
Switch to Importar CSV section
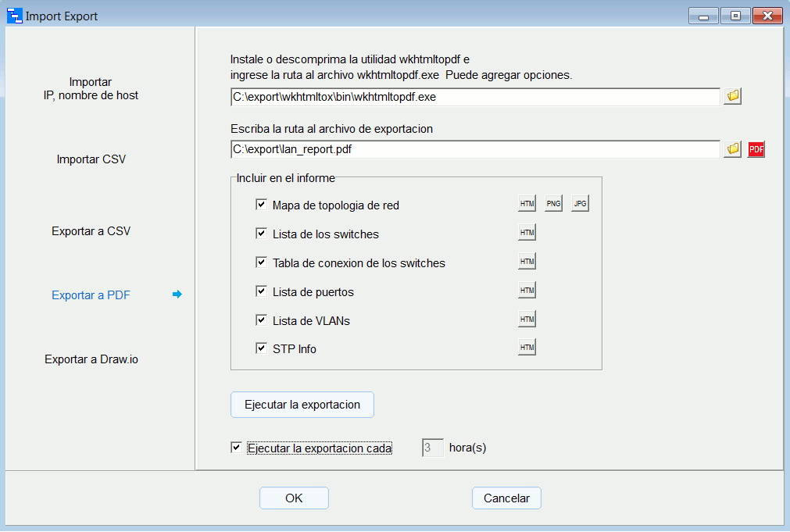tap(91, 159)
